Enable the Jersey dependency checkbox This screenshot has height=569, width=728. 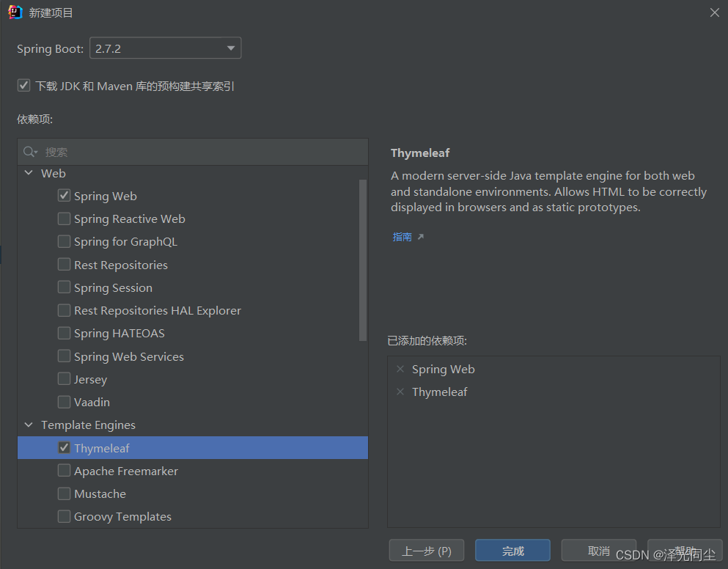click(64, 378)
